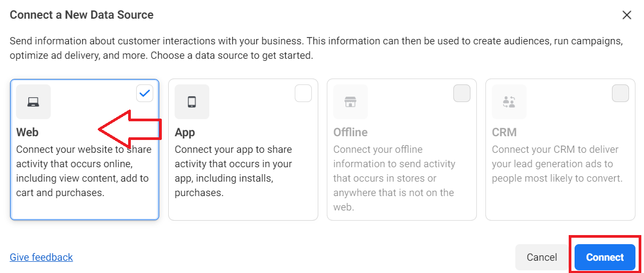Tick the Offline data source checkbox
The height and width of the screenshot is (273, 644).
pyautogui.click(x=462, y=93)
